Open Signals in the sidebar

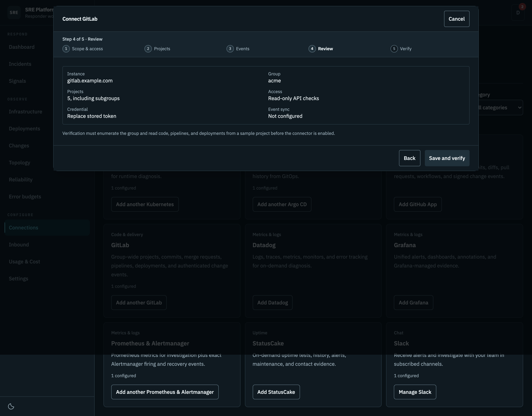(x=47, y=81)
